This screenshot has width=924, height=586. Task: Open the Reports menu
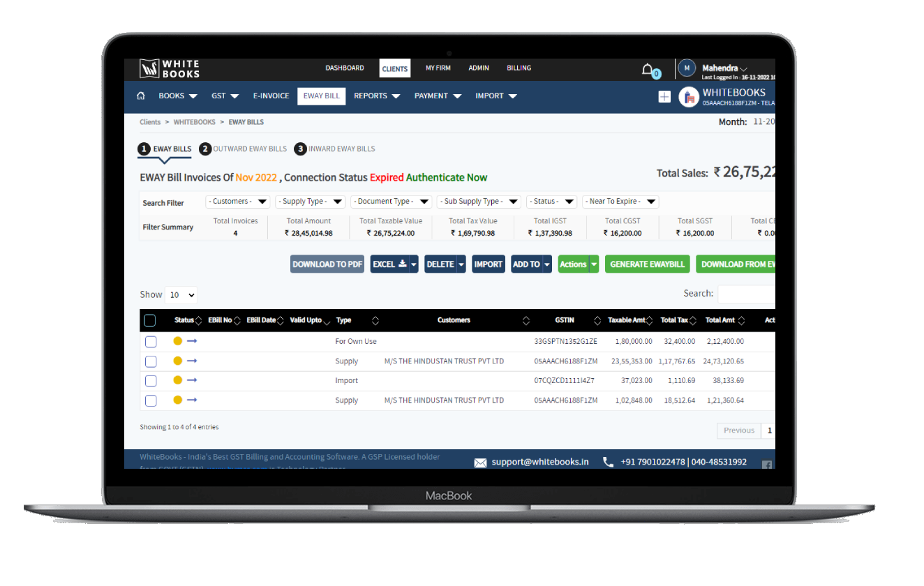(376, 96)
